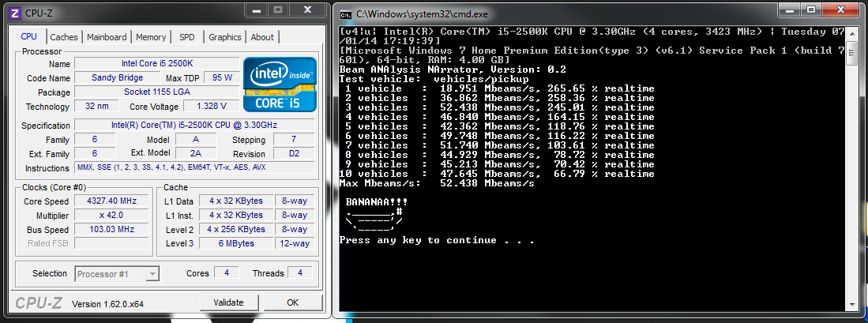Click the Level 2 value 4 x 256 KBytes
Screen dimensions: 868x323
pyautogui.click(x=236, y=229)
